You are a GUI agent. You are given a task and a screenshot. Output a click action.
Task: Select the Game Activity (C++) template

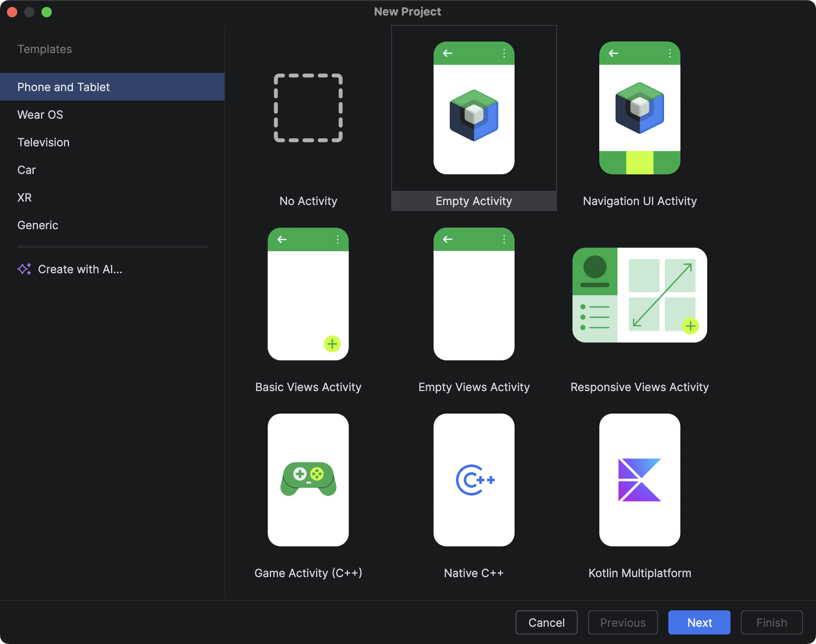coord(308,479)
